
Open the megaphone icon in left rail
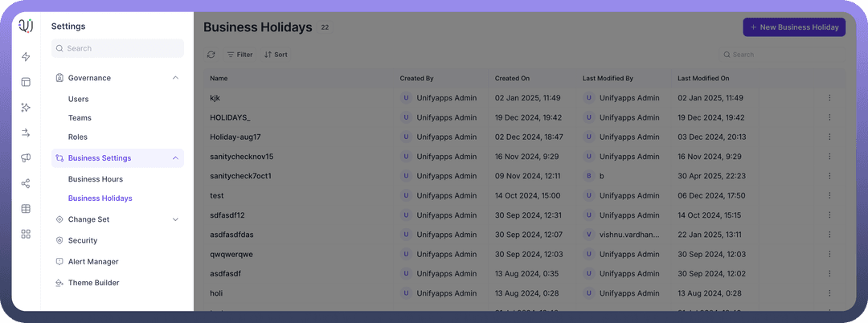pos(26,158)
